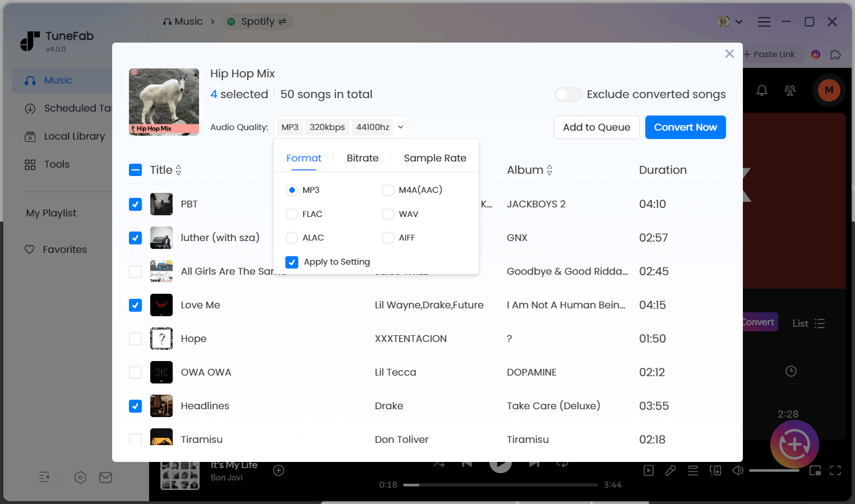Uncheck the Apply to Setting option
The height and width of the screenshot is (504, 855).
[x=292, y=262]
